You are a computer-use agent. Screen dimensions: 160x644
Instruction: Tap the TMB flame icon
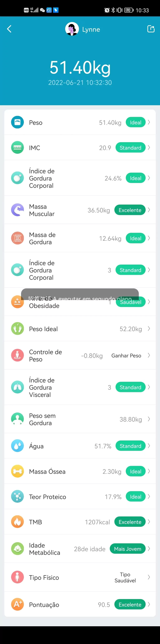coord(17,522)
